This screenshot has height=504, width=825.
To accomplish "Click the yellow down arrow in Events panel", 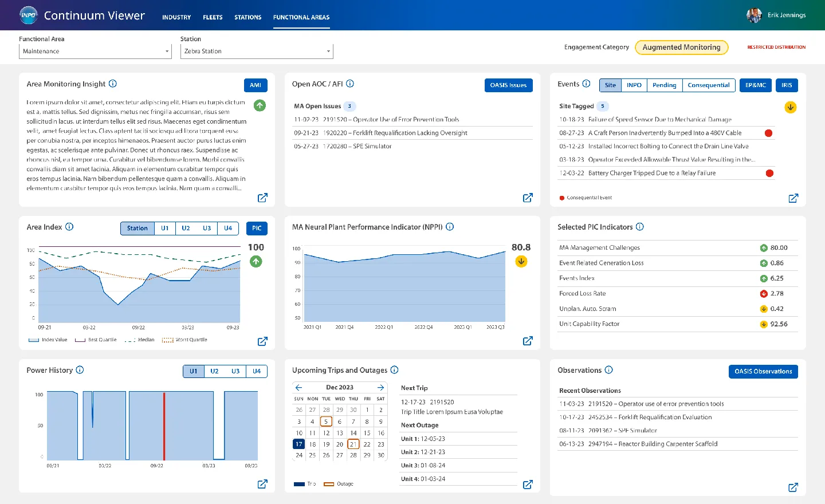I will click(x=790, y=107).
